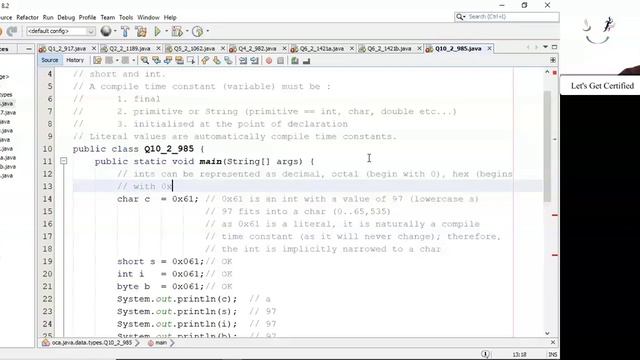This screenshot has width=640, height=360.
Task: Click the main breadcrumb in navigation bar
Action: [158, 343]
